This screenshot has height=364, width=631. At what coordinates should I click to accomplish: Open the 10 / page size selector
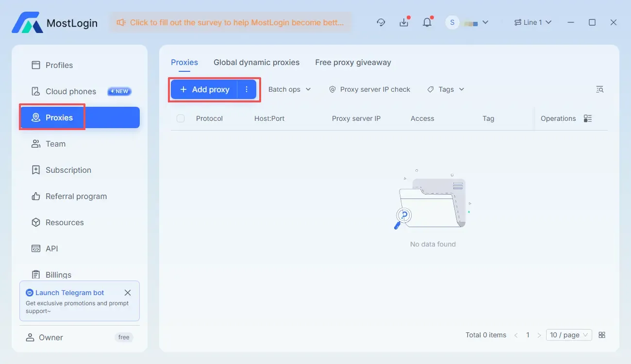[x=569, y=335]
